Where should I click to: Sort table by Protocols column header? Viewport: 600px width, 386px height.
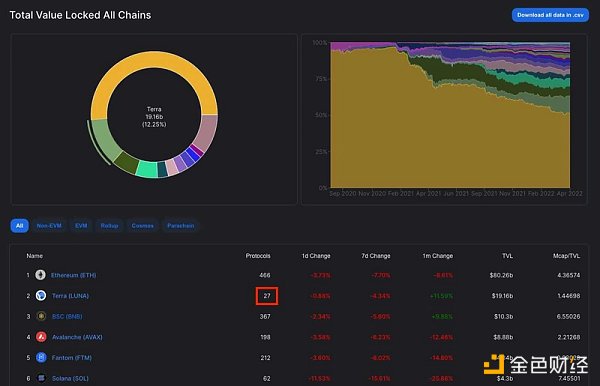click(258, 256)
